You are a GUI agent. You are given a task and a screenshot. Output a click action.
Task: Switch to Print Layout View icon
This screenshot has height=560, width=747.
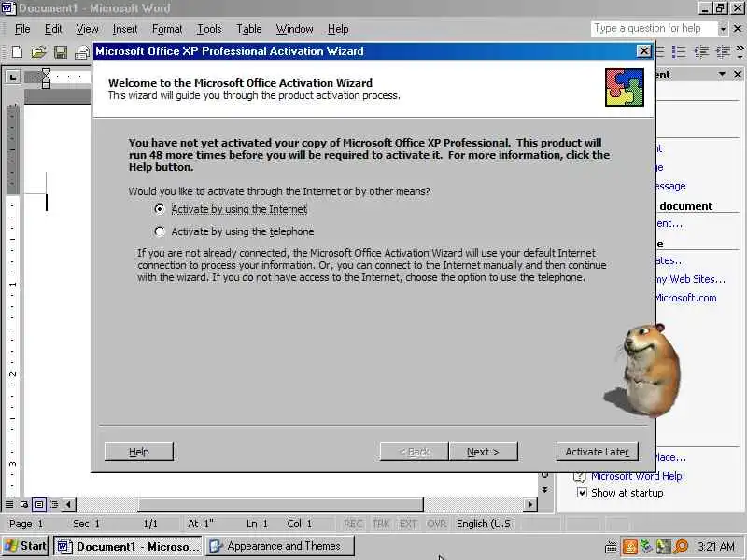click(39, 504)
